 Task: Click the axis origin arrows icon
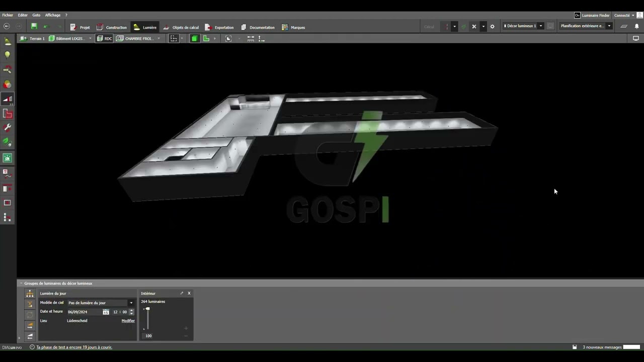tap(262, 39)
